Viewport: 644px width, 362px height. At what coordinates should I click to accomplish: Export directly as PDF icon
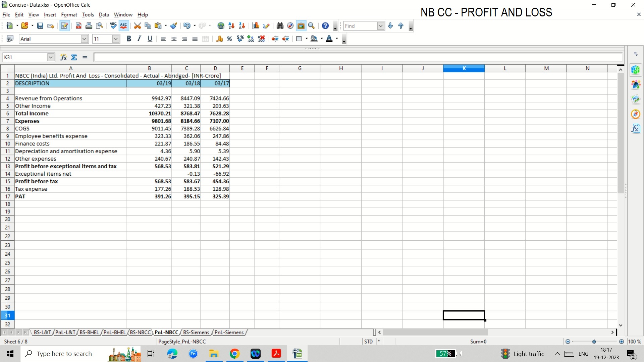[78, 26]
